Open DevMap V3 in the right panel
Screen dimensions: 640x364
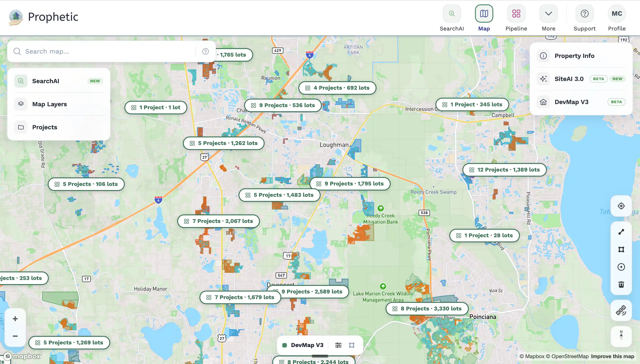click(581, 102)
